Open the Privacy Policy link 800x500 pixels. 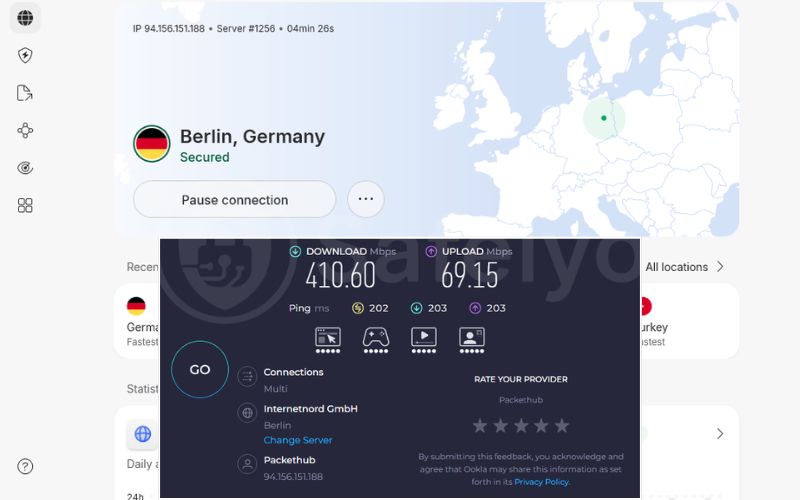[x=541, y=482]
